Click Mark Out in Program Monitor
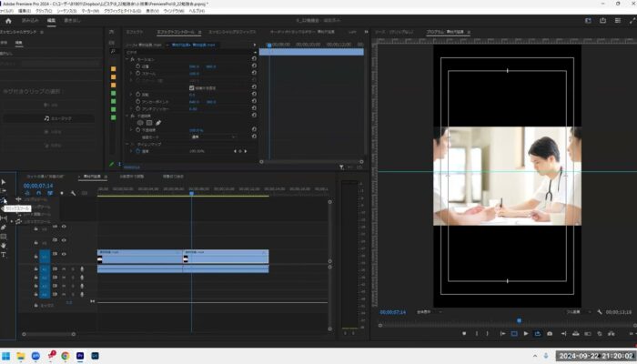 click(488, 334)
